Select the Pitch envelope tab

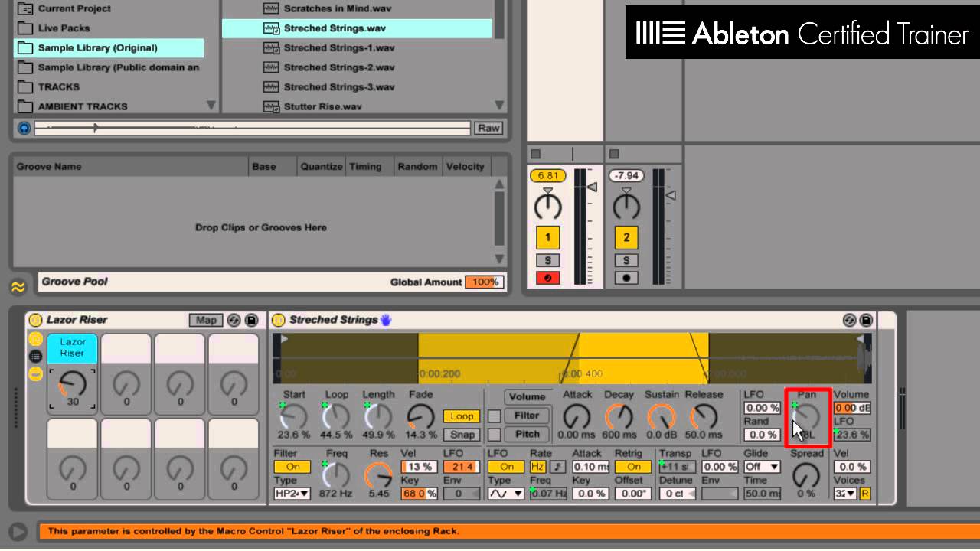(527, 434)
